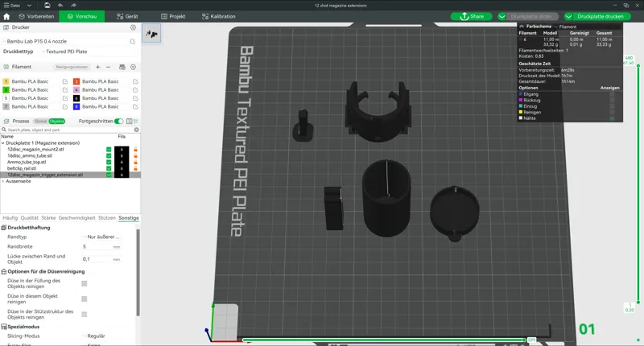Edit filament 3 preset

pos(65,90)
